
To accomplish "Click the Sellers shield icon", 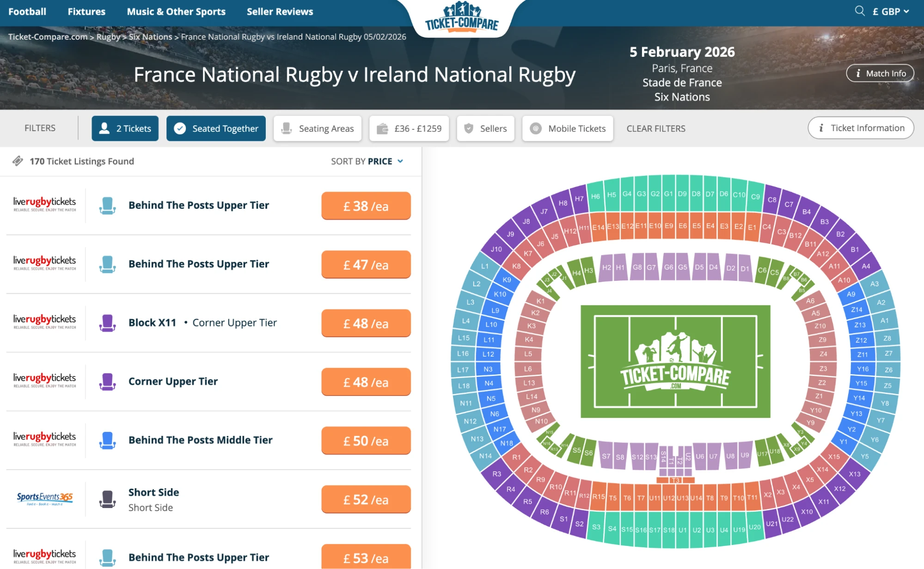I will (469, 128).
